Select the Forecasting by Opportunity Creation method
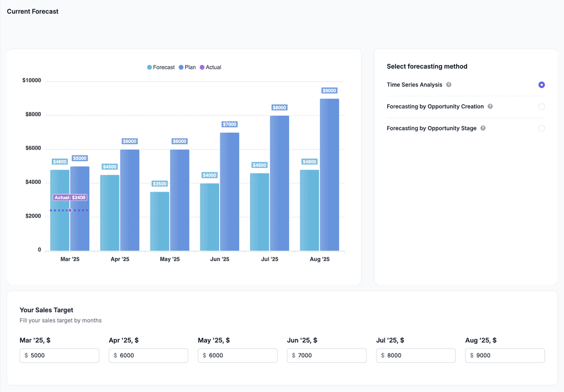Viewport: 564px width, 392px height. point(541,106)
